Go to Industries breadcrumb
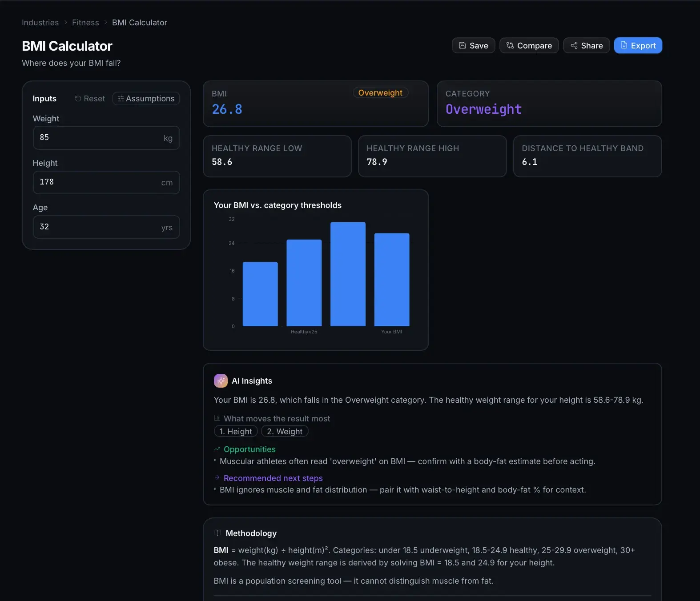The width and height of the screenshot is (700, 601). click(x=40, y=22)
